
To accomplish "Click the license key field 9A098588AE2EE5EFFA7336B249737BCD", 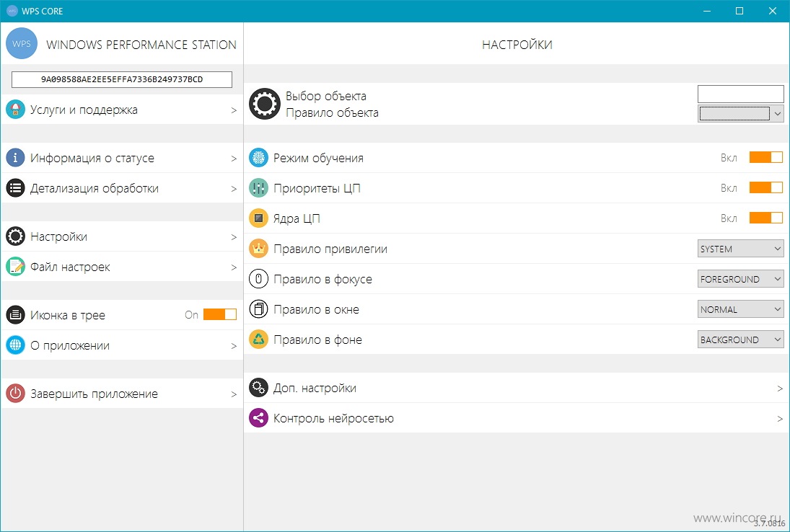I will pyautogui.click(x=122, y=79).
